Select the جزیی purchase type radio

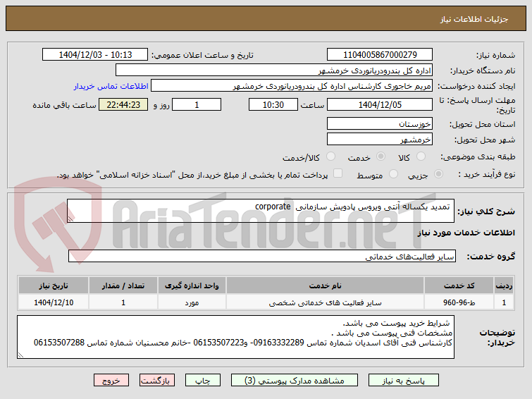[x=438, y=174]
